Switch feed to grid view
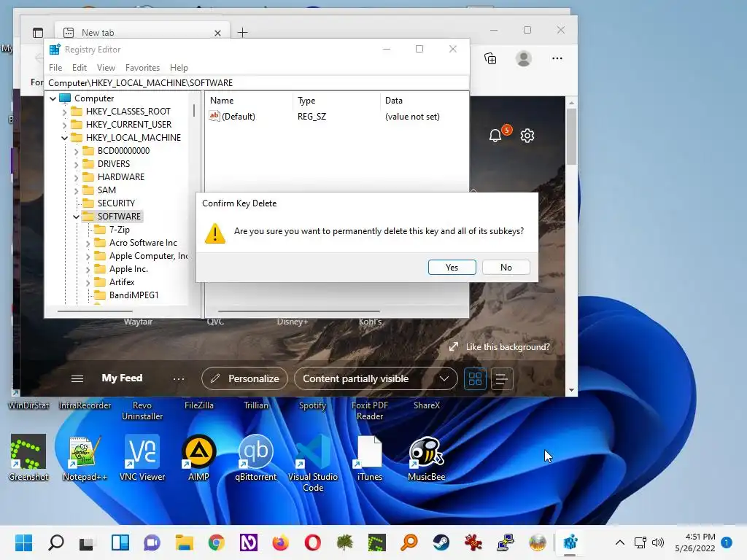The height and width of the screenshot is (560, 747). pyautogui.click(x=475, y=379)
